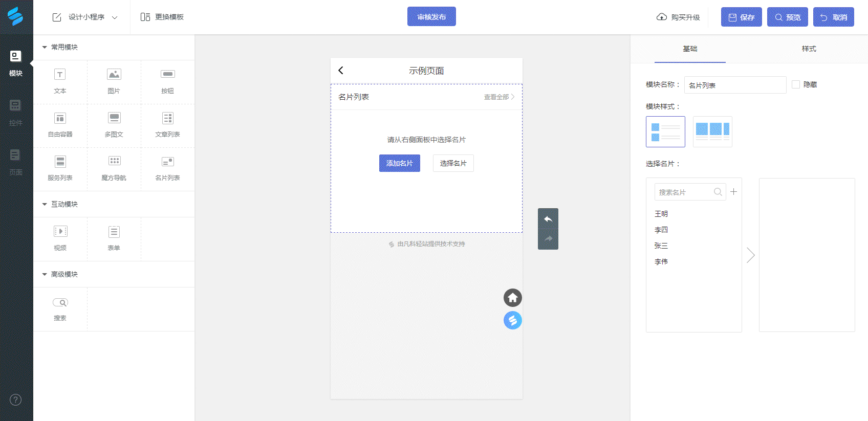Image resolution: width=868 pixels, height=421 pixels.
Task: Add a 文本 text module
Action: (60, 82)
